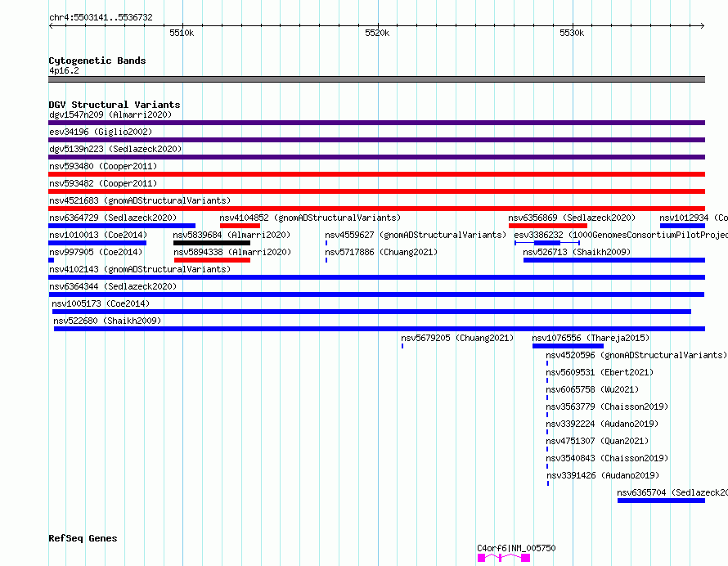The image size is (728, 566).
Task: Open variant nsv593482 (Cooper2011)
Action: pos(103,183)
